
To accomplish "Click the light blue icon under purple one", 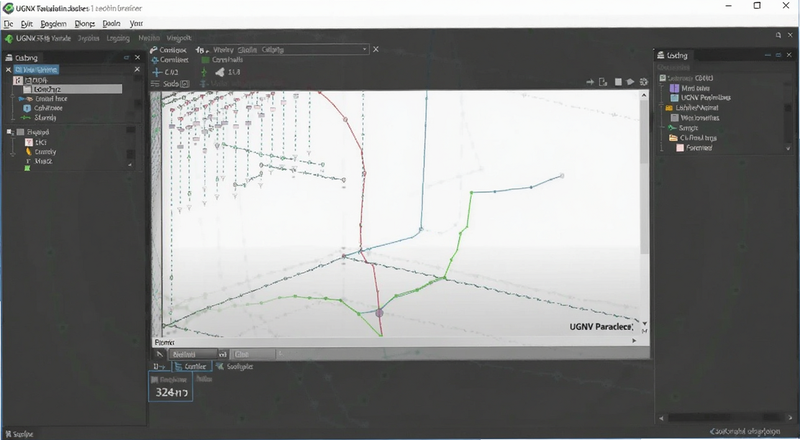I will tap(674, 97).
